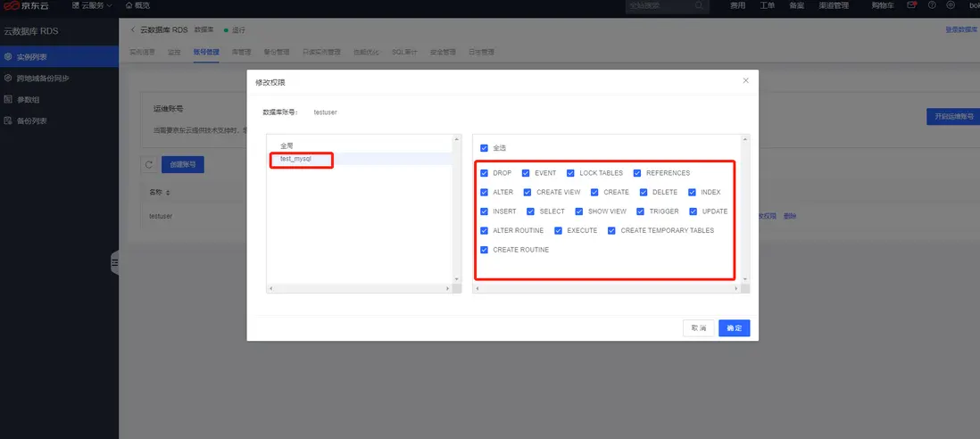Viewport: 980px width, 439px height.
Task: Uncheck the REFERENCES permission
Action: point(637,173)
